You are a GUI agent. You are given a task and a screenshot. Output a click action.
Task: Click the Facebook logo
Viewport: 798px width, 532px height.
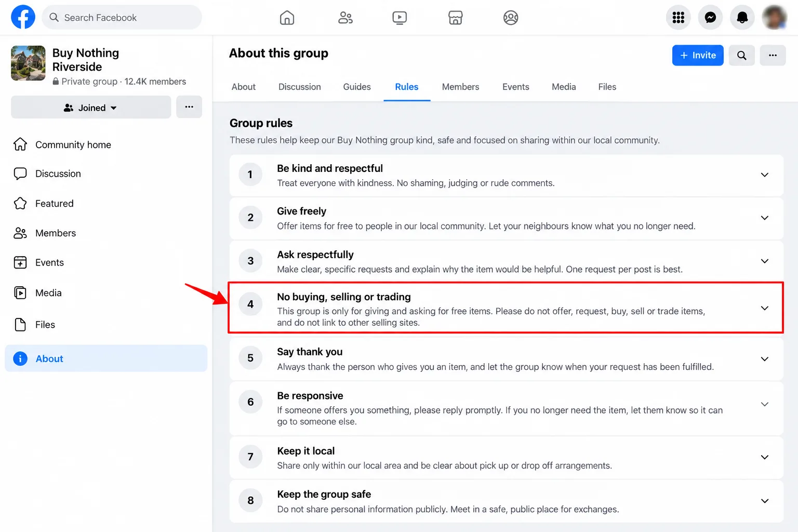point(23,17)
